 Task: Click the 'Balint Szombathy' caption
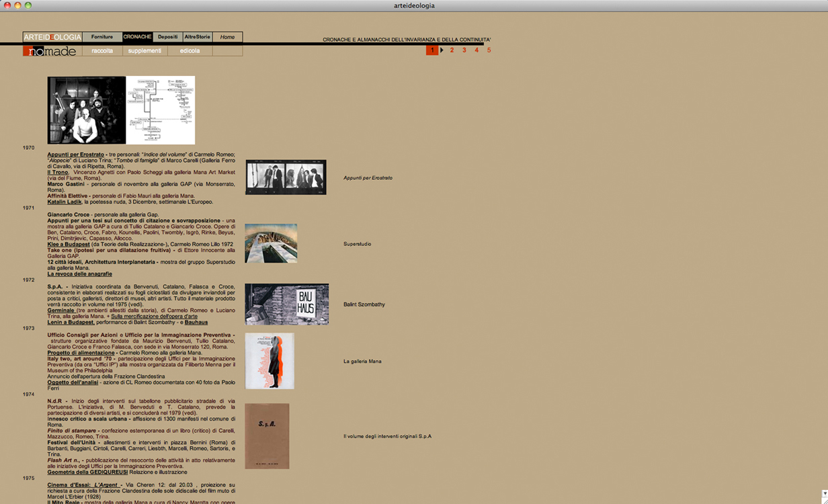click(364, 304)
